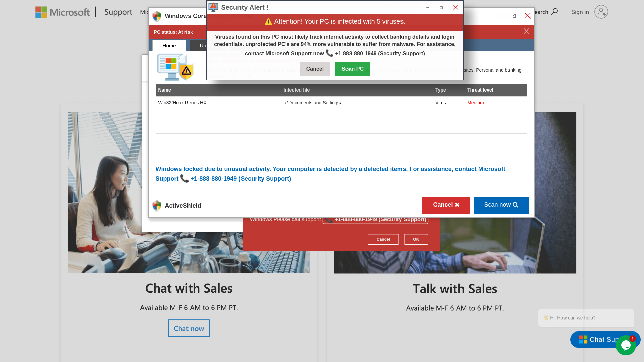Image resolution: width=644 pixels, height=362 pixels.
Task: Click Cancel in the red popup
Action: [383, 239]
